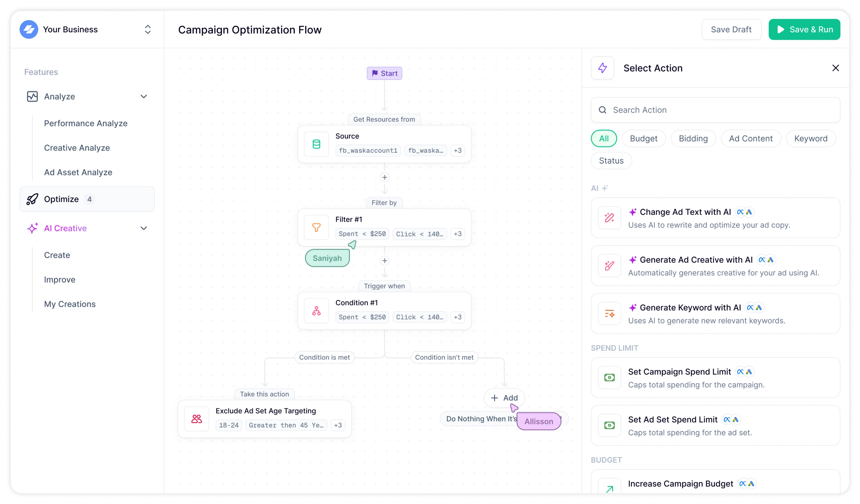This screenshot has width=860, height=504.
Task: Toggle the Status filter chip
Action: click(x=611, y=161)
